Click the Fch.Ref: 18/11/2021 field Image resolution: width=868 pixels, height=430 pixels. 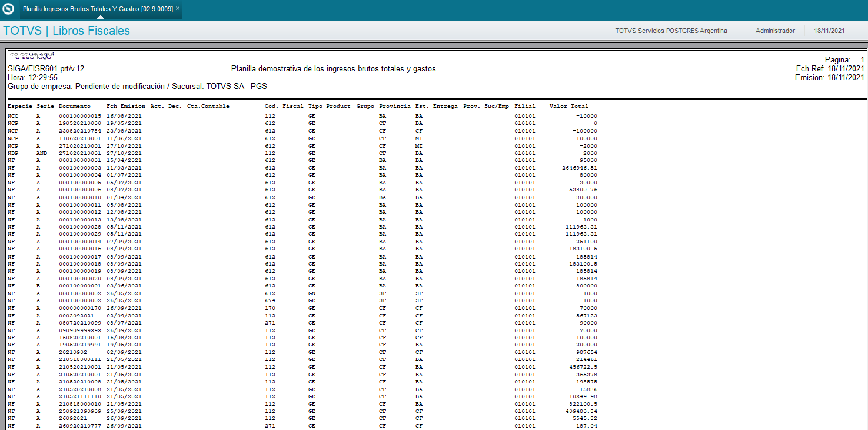830,69
